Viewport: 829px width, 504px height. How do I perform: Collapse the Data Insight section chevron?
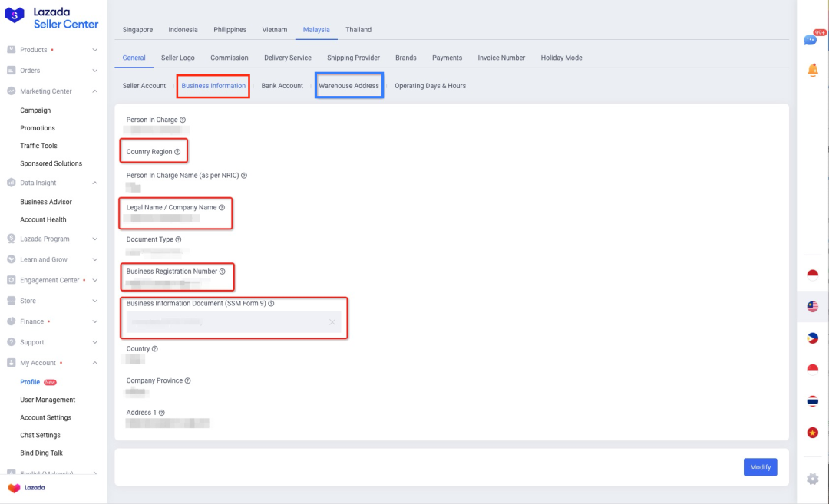[x=94, y=183]
